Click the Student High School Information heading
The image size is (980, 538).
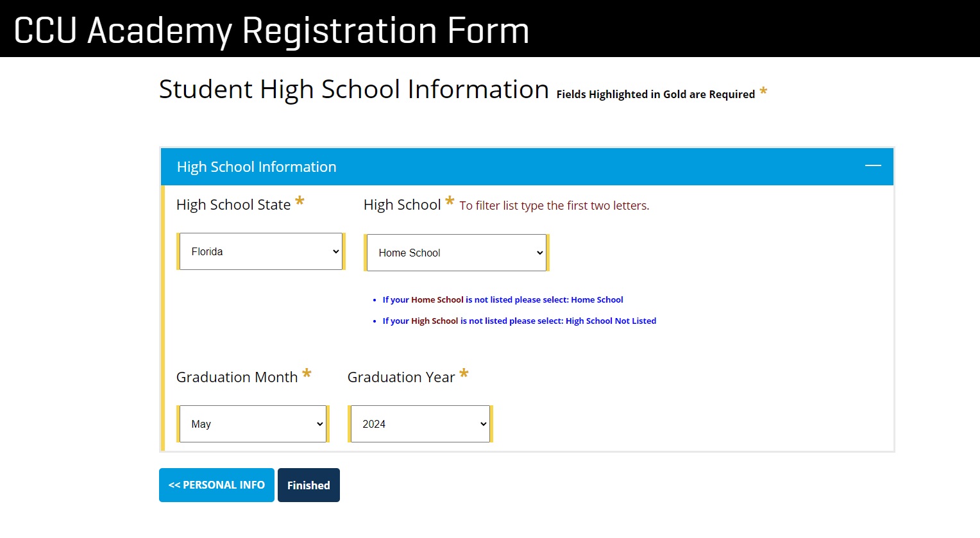coord(353,89)
